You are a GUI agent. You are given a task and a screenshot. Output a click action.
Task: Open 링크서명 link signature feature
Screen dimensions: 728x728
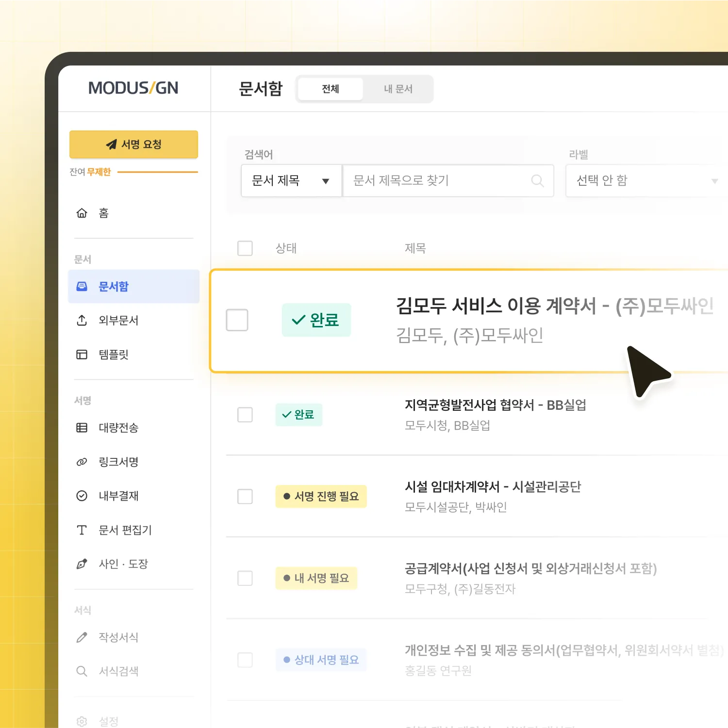[x=118, y=462]
